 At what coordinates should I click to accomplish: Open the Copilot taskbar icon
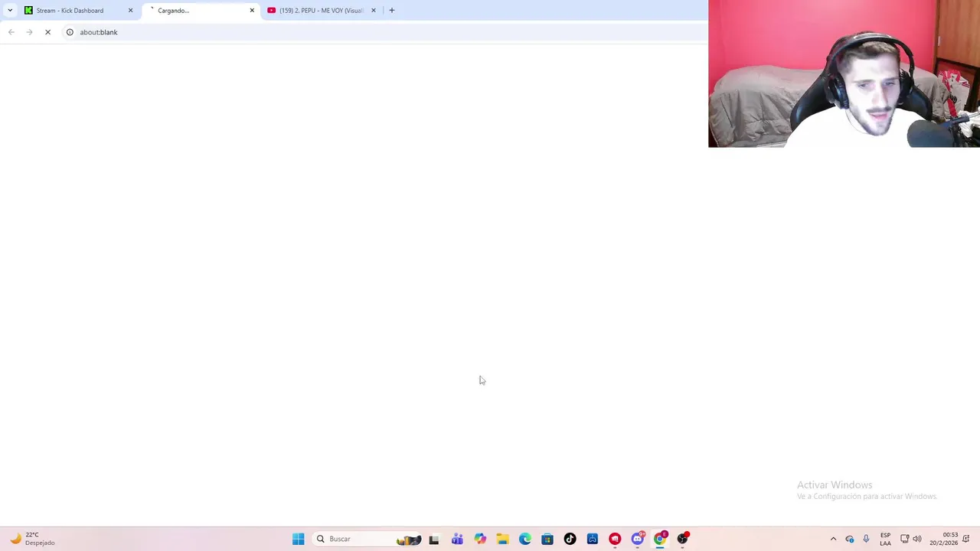pos(480,539)
